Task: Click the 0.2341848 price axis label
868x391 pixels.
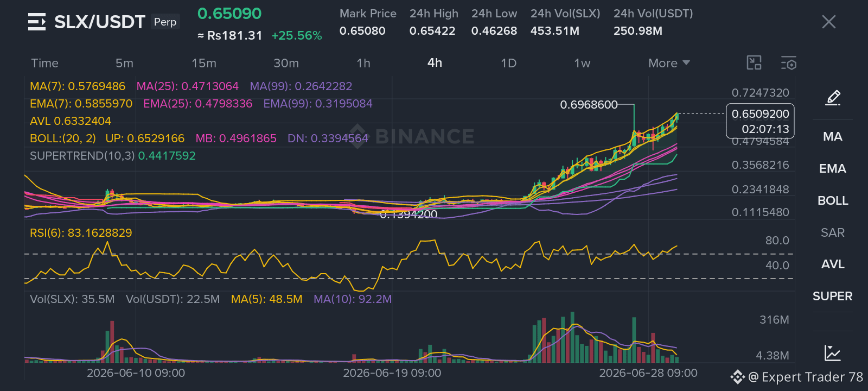Action: 760,190
